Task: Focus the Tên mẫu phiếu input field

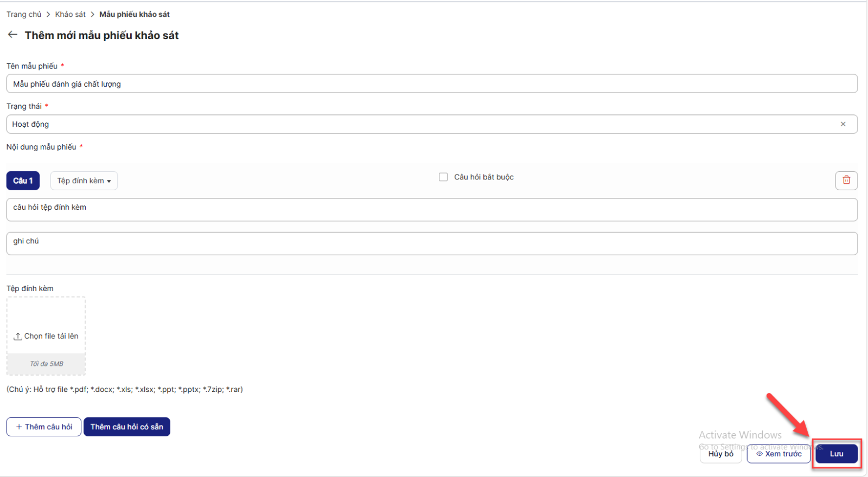Action: point(431,84)
